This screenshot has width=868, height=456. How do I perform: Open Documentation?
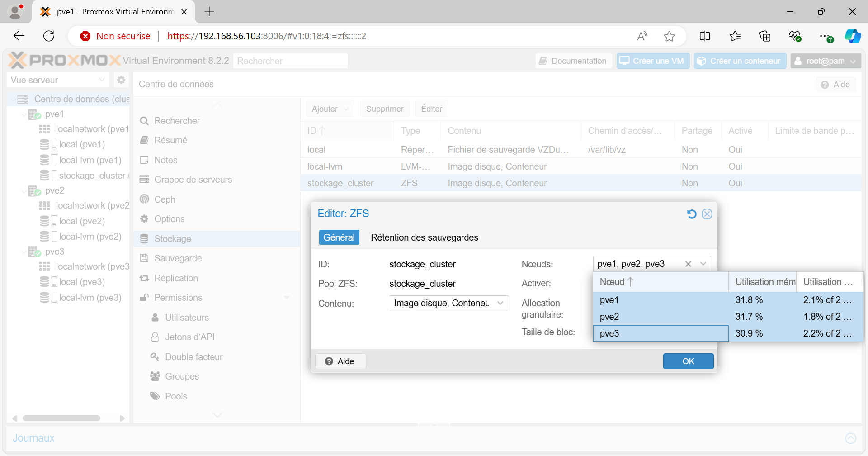pos(574,61)
